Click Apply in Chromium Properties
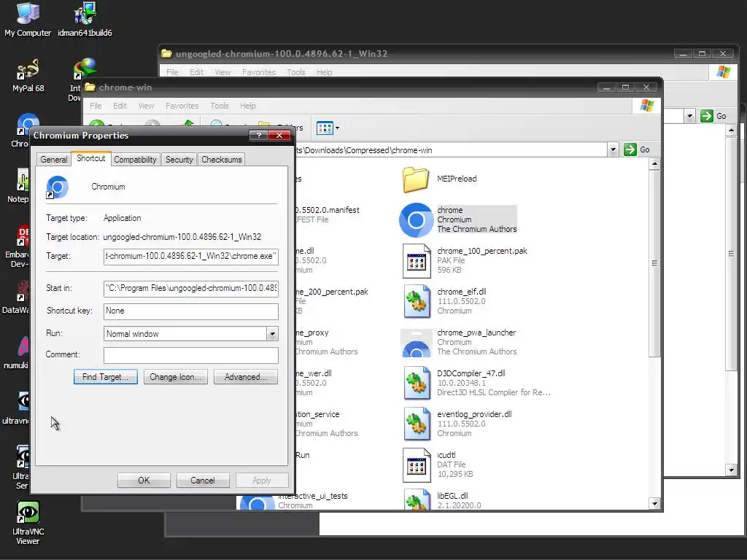 click(x=262, y=480)
